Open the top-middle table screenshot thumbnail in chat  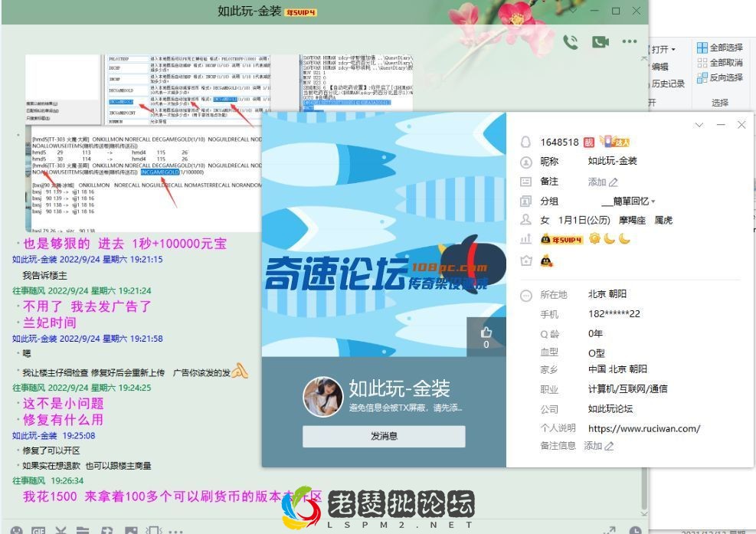coord(188,89)
